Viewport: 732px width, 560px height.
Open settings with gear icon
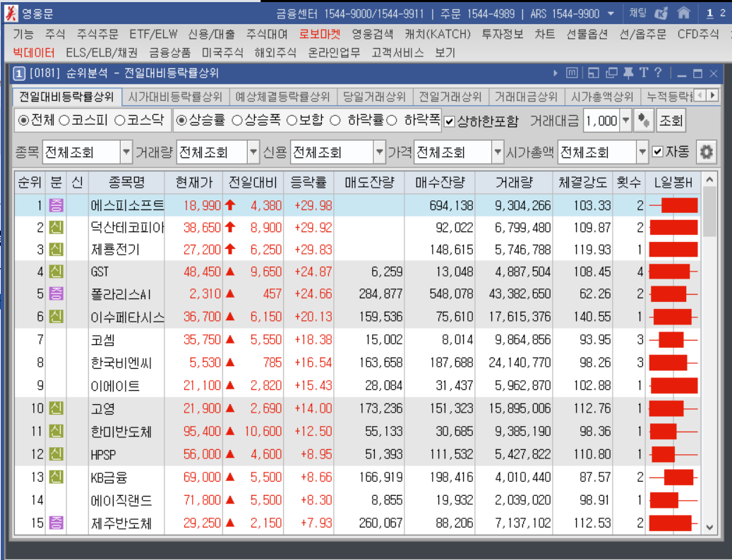point(706,152)
